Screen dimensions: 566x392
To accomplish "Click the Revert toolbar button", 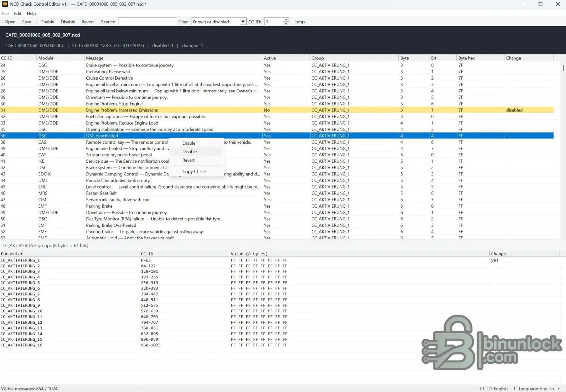I will 88,22.
